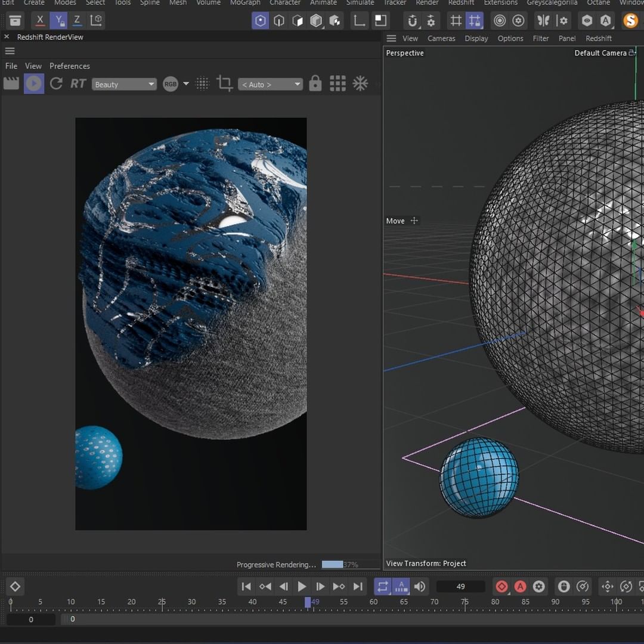Click the snowflake freeze tessellation icon
This screenshot has height=644, width=644.
[x=360, y=84]
